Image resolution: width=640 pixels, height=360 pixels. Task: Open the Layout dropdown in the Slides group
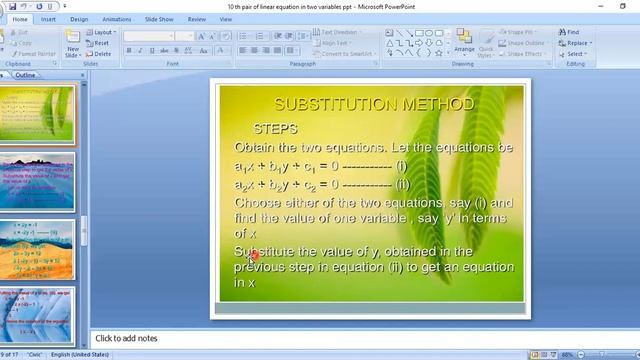click(x=101, y=32)
